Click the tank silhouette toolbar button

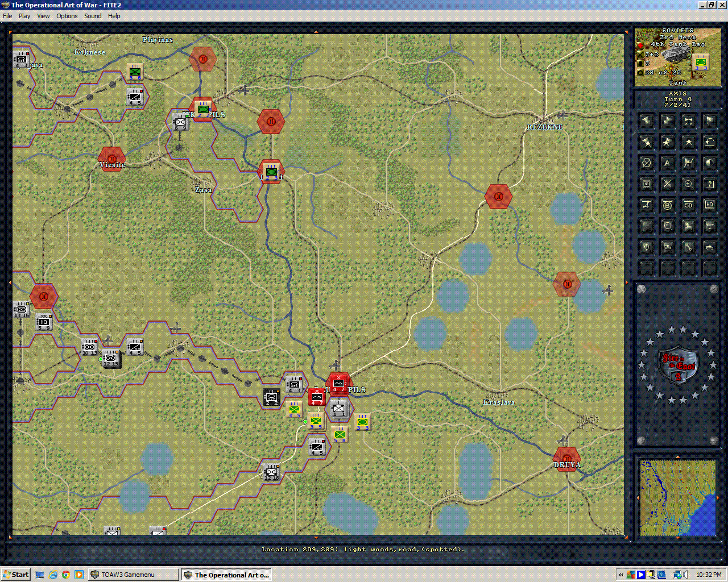click(x=709, y=247)
